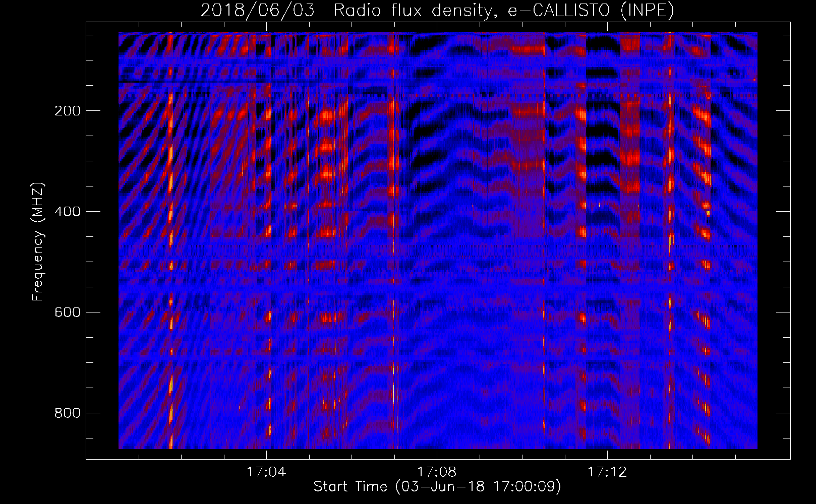Click the 800 frequency tick label
Screen dimensions: 816x504
(x=68, y=413)
